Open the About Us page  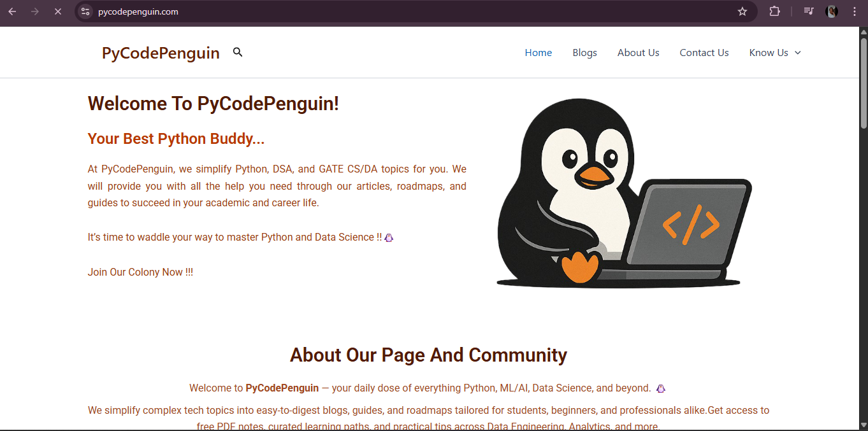638,53
